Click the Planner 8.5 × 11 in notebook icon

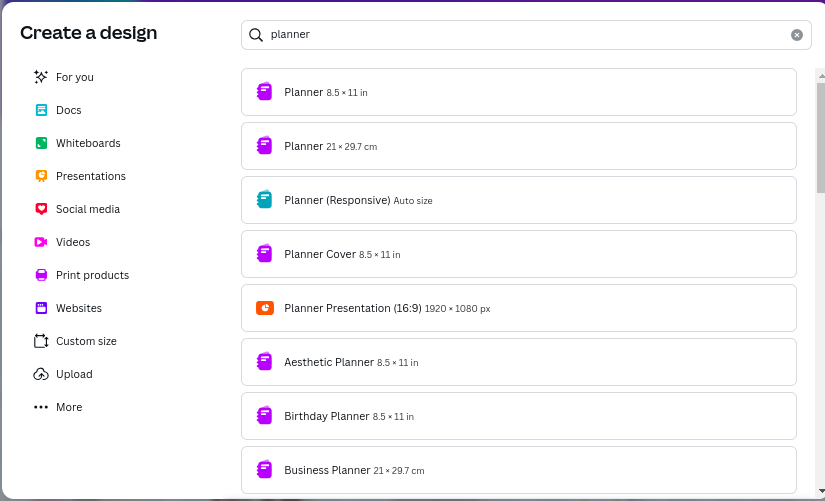tap(264, 92)
